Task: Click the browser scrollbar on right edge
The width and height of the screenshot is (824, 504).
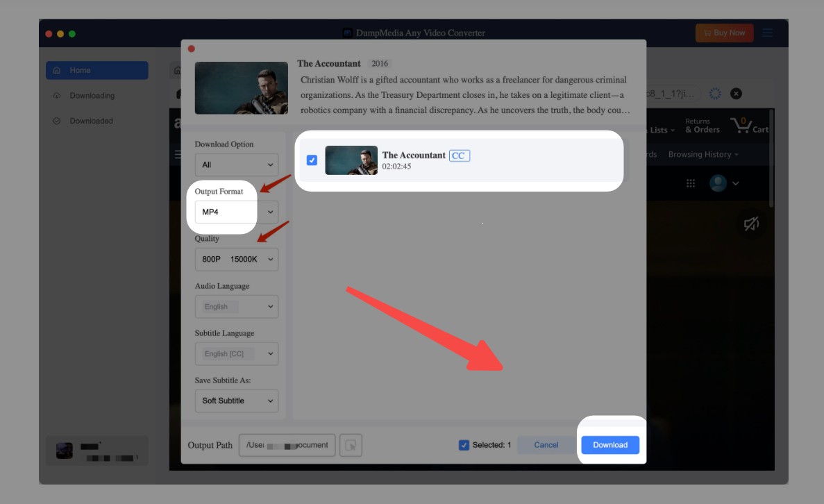Action: click(771, 158)
